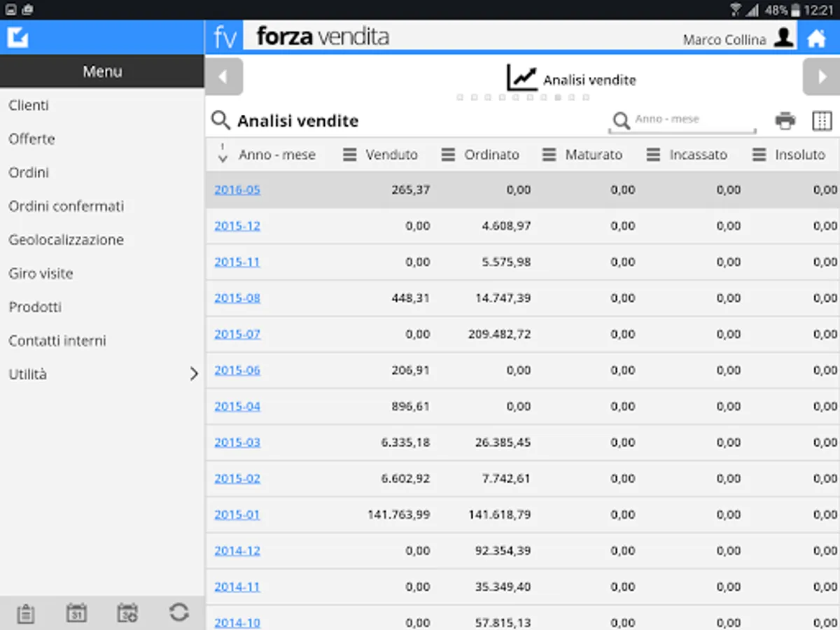Open the 2014-11 period link

coord(237,587)
